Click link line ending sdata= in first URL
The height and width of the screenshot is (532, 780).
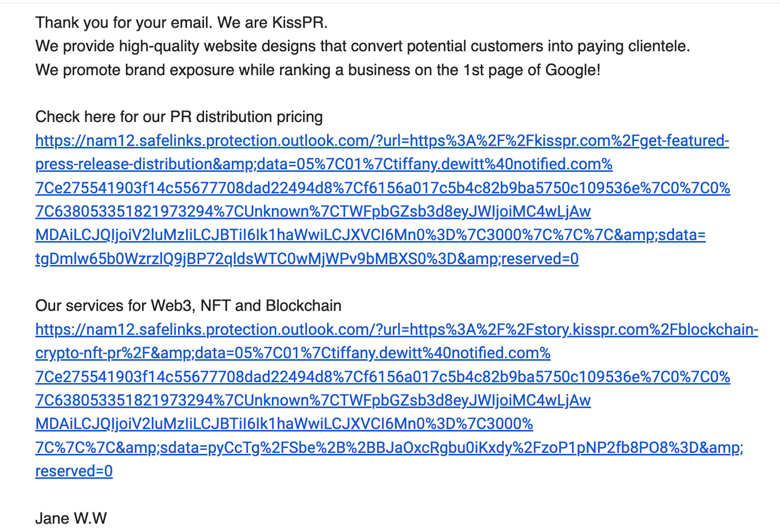(370, 235)
